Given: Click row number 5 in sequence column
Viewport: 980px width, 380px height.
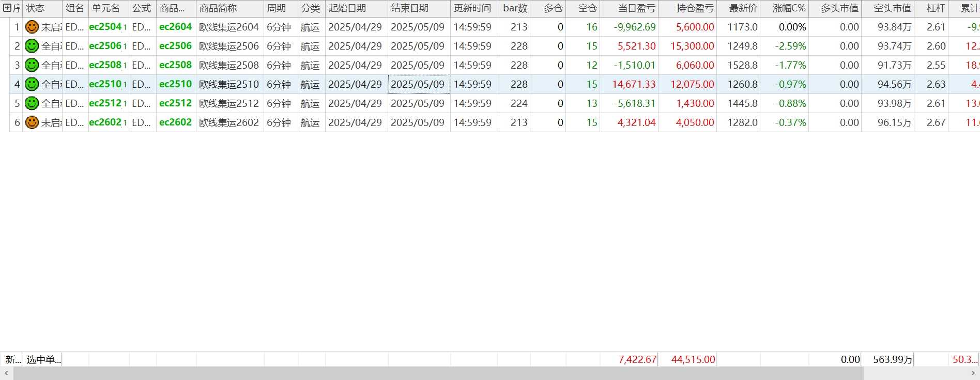Looking at the screenshot, I should pyautogui.click(x=17, y=103).
